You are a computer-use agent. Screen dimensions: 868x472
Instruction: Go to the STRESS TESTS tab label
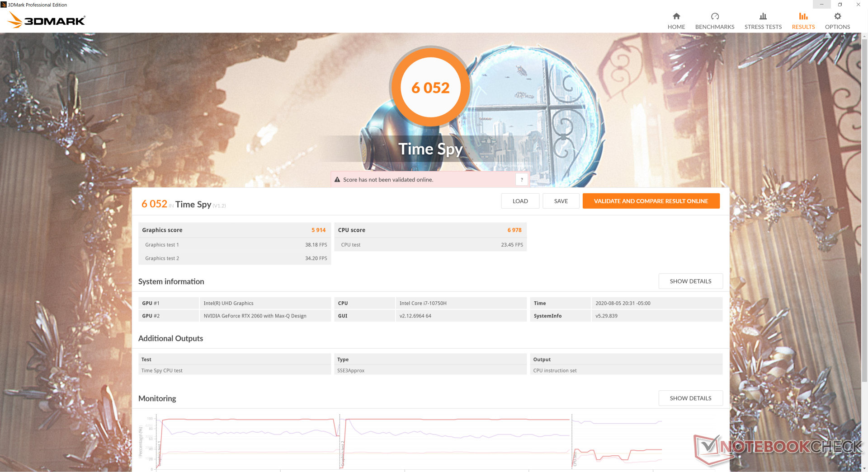[x=763, y=27]
